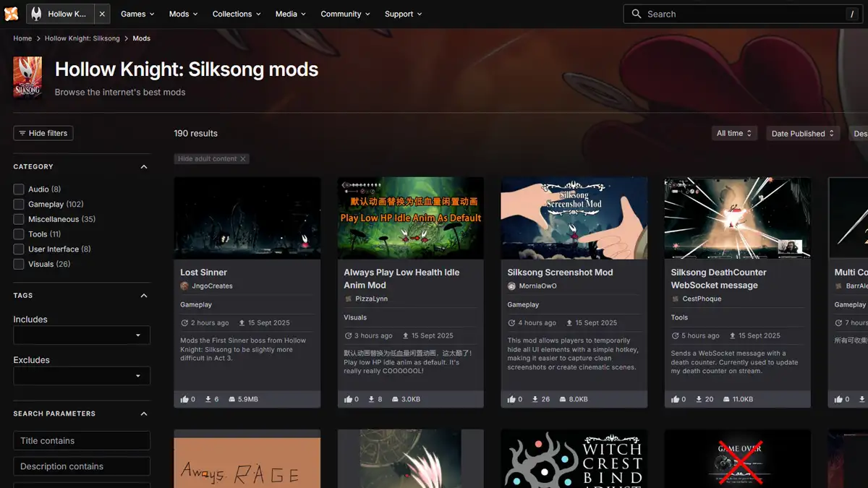Click the PizzaLynn author avatar
The width and height of the screenshot is (868, 488).
(x=348, y=299)
